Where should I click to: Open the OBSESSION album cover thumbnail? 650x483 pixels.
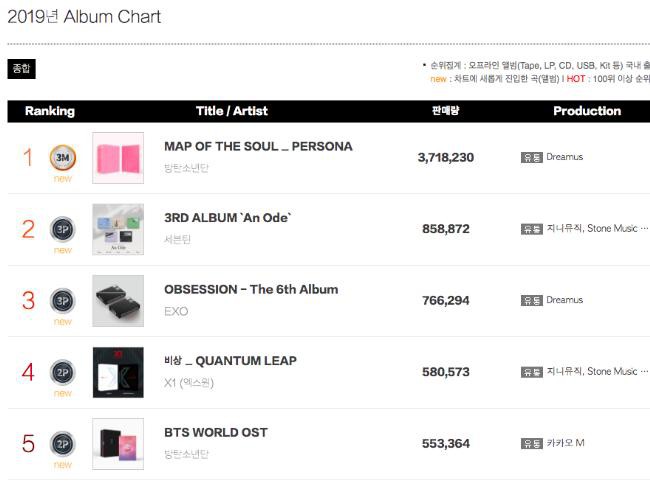[x=118, y=301]
